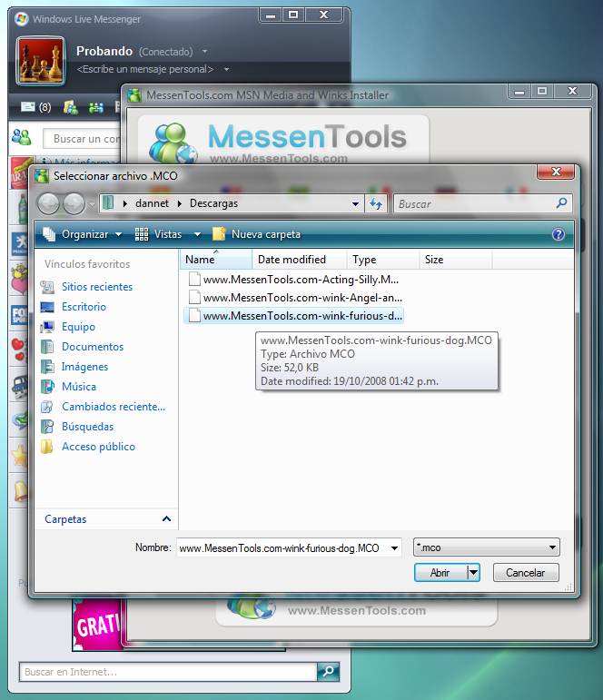Click the bus tab icon in Messenger sidebar
The height and width of the screenshot is (700, 603).
[20, 387]
